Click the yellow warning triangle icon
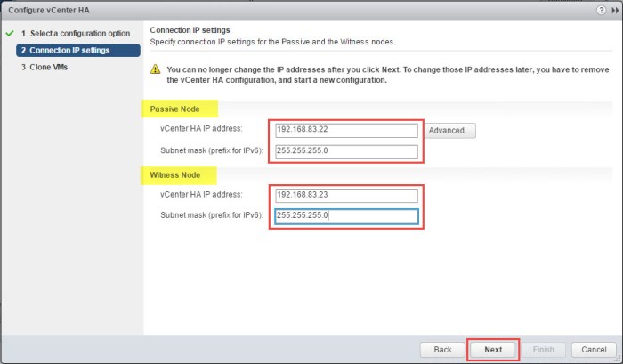The image size is (623, 364). click(156, 69)
